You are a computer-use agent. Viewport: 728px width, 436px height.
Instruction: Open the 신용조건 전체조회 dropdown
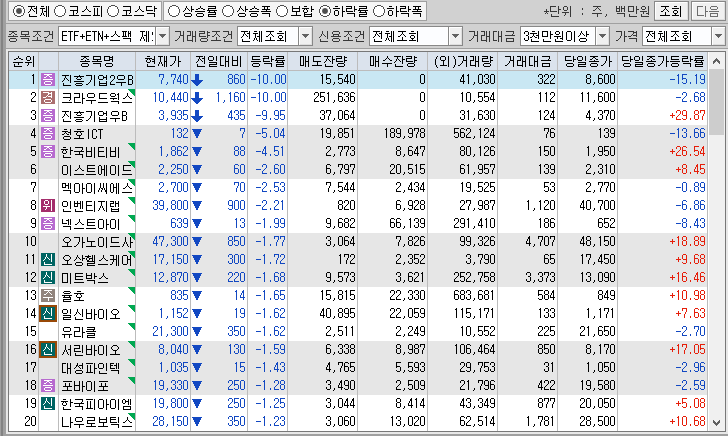[455, 36]
